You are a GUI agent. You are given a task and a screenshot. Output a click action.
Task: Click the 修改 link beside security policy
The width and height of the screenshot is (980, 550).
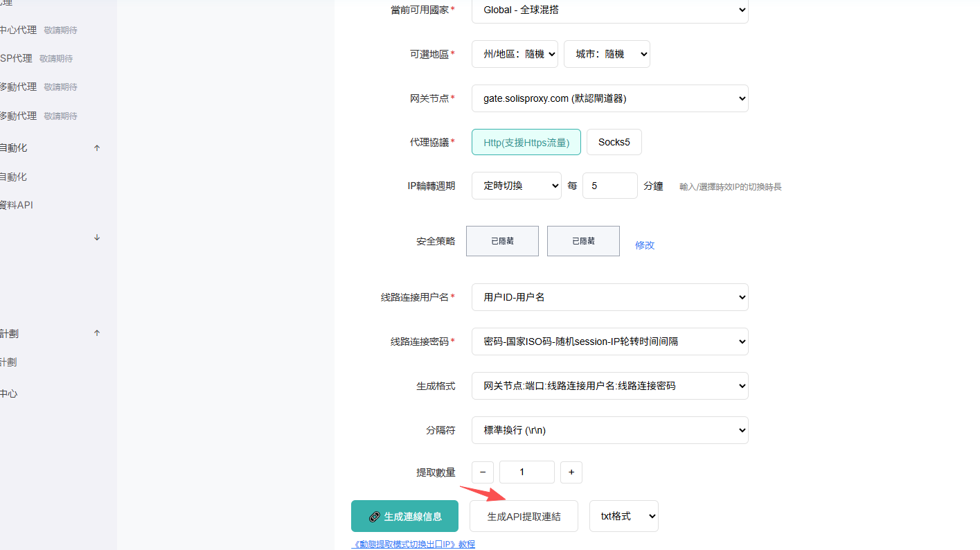click(645, 245)
